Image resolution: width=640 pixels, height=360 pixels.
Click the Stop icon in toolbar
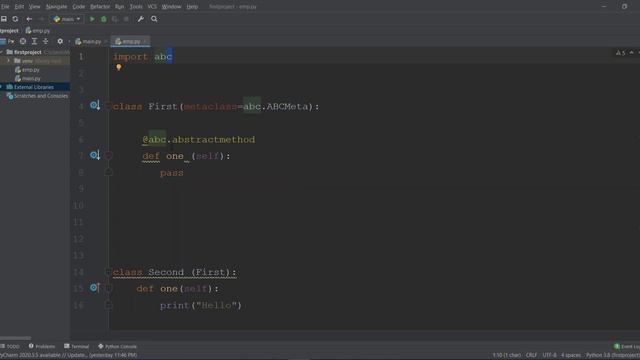[126, 19]
